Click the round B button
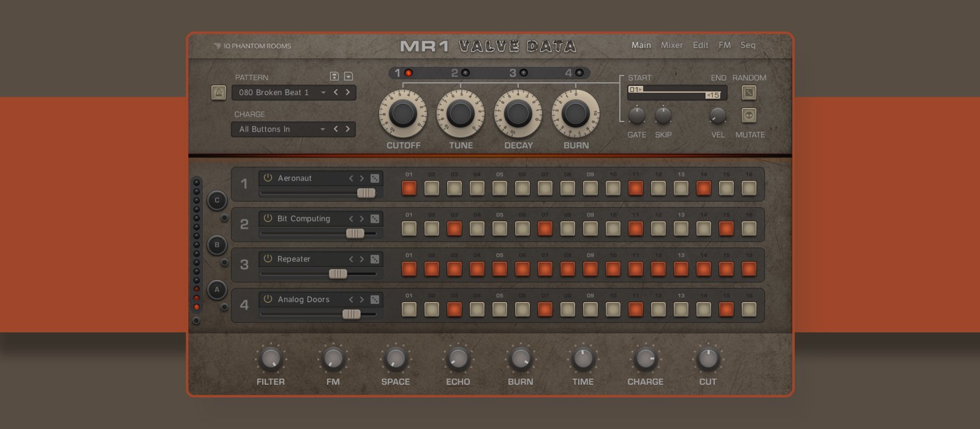This screenshot has height=429, width=980. coord(217,245)
